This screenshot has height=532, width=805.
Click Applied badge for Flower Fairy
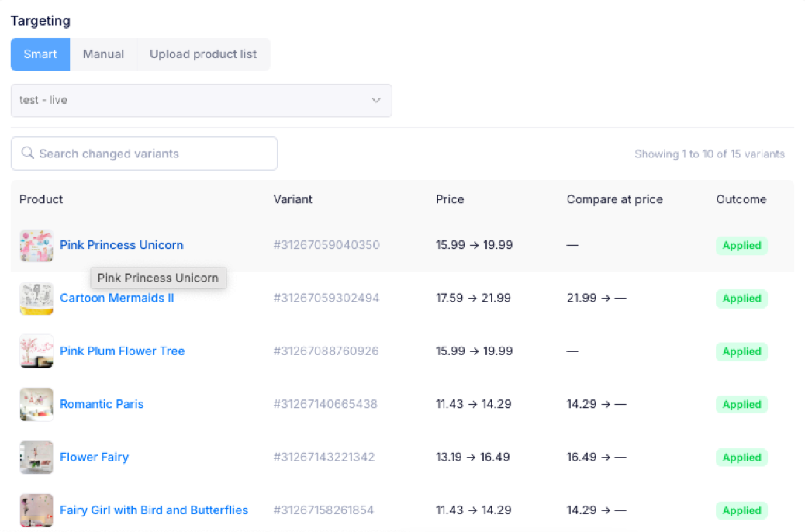pos(742,458)
